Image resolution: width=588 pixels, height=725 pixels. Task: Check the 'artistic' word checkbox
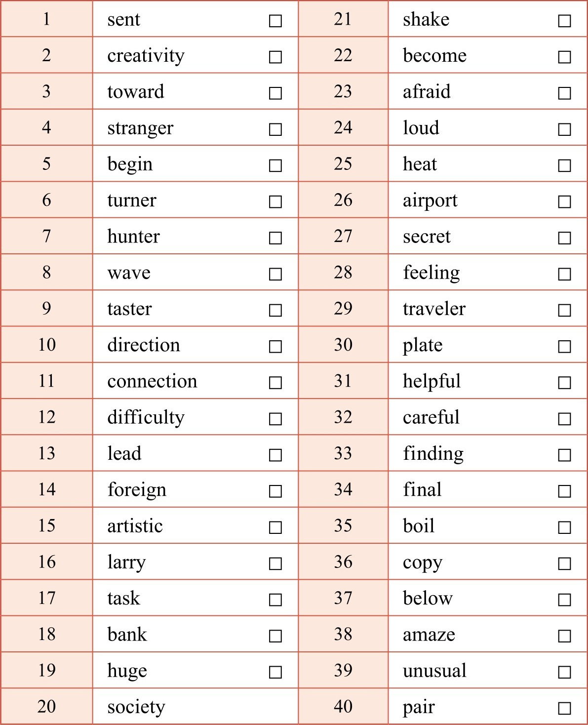[275, 527]
